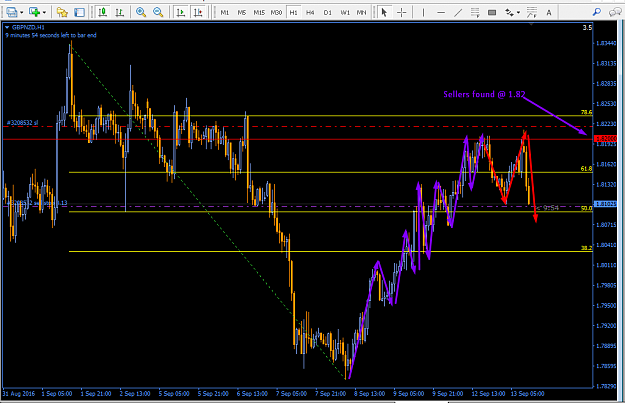Image resolution: width=625 pixels, height=403 pixels.
Task: Click the red 1.82600 price tag
Action: [x=605, y=138]
